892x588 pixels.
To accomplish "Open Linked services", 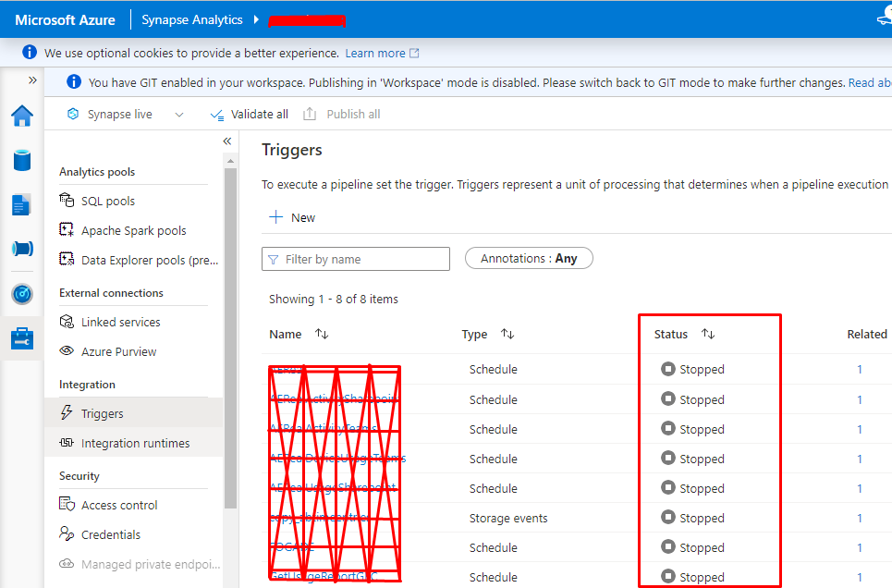I will tap(120, 322).
